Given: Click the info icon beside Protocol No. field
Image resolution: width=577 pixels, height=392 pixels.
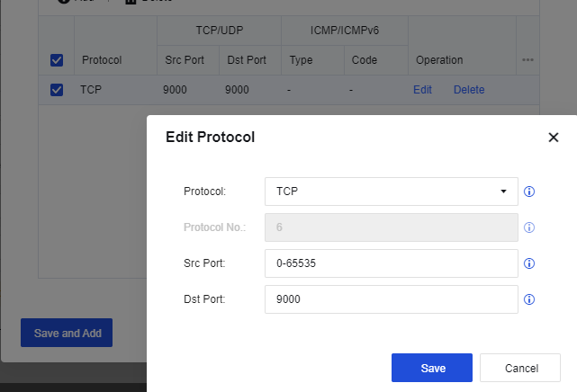Looking at the screenshot, I should (x=529, y=227).
